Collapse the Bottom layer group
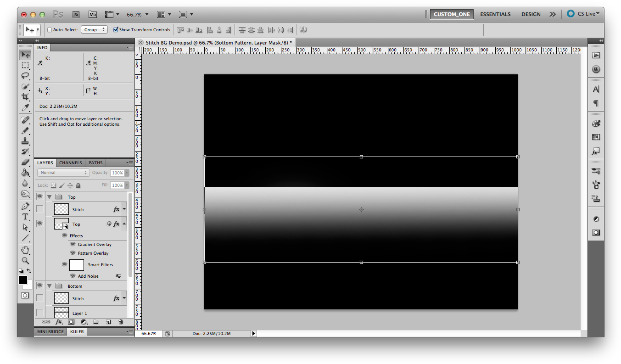 pyautogui.click(x=49, y=286)
